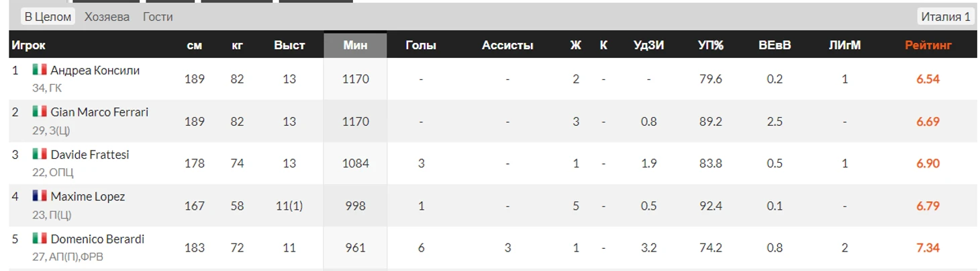This screenshot has height=271, width=980.
Task: Open Андреа Консили player profile
Action: pos(95,71)
